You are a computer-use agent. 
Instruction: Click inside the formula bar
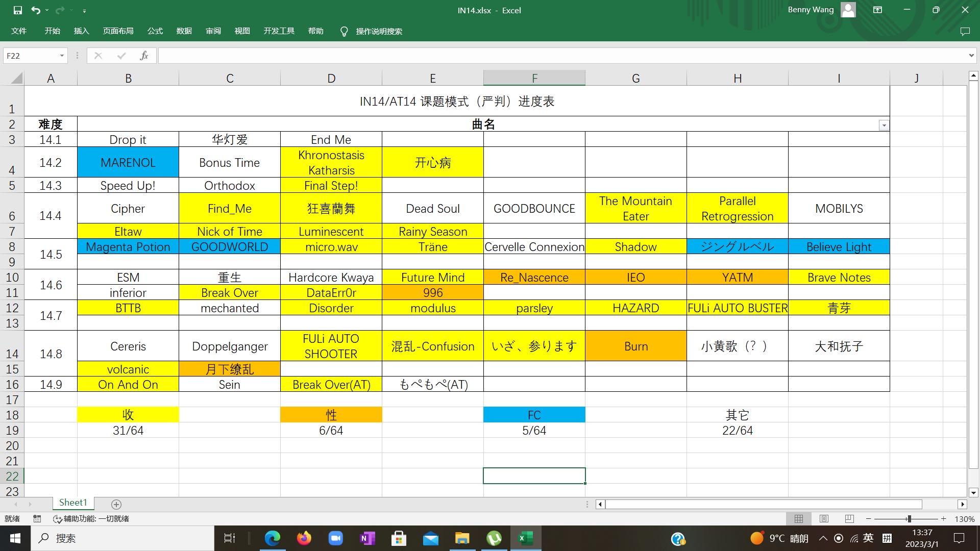pyautogui.click(x=561, y=56)
